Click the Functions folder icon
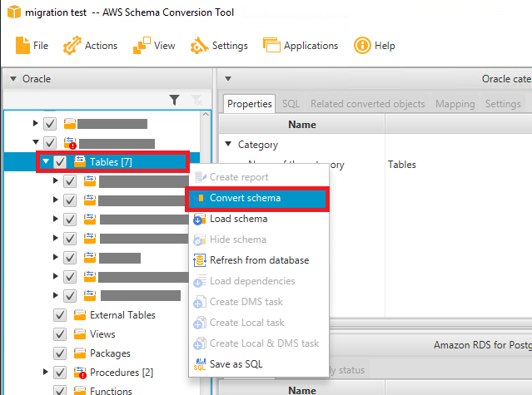Image resolution: width=532 pixels, height=395 pixels. tap(80, 391)
